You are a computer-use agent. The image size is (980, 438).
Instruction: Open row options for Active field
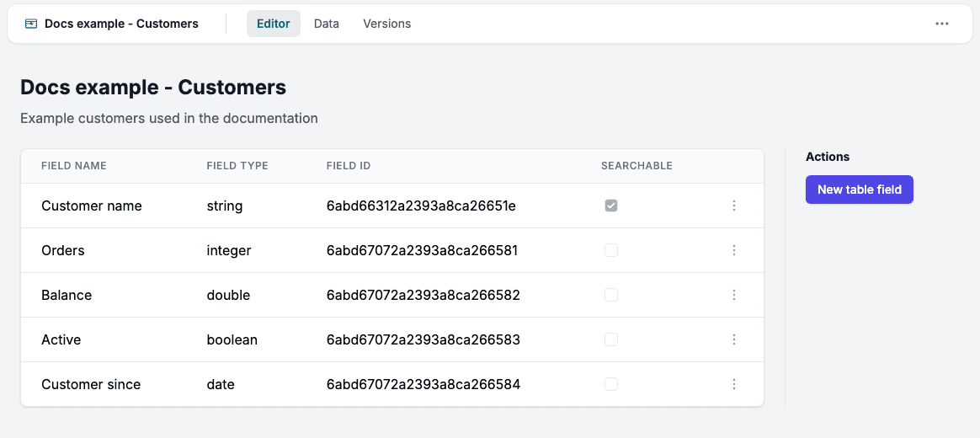(734, 339)
